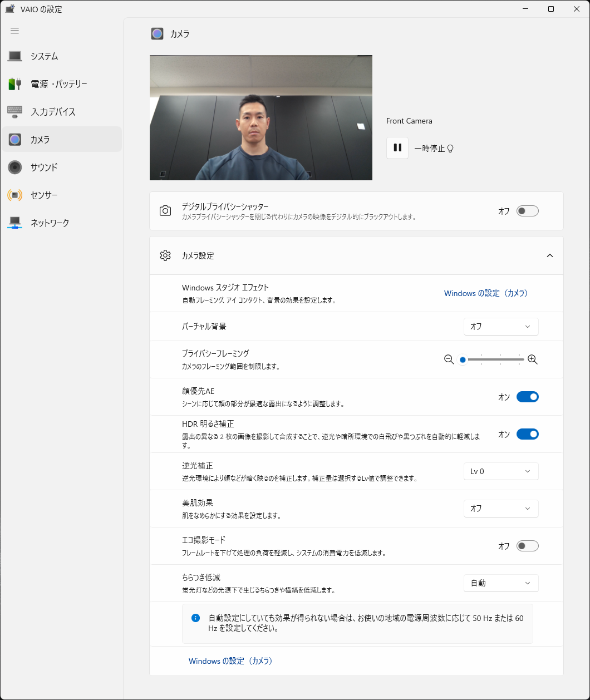Select カメラ in the sidebar menu
The width and height of the screenshot is (590, 700).
(61, 140)
